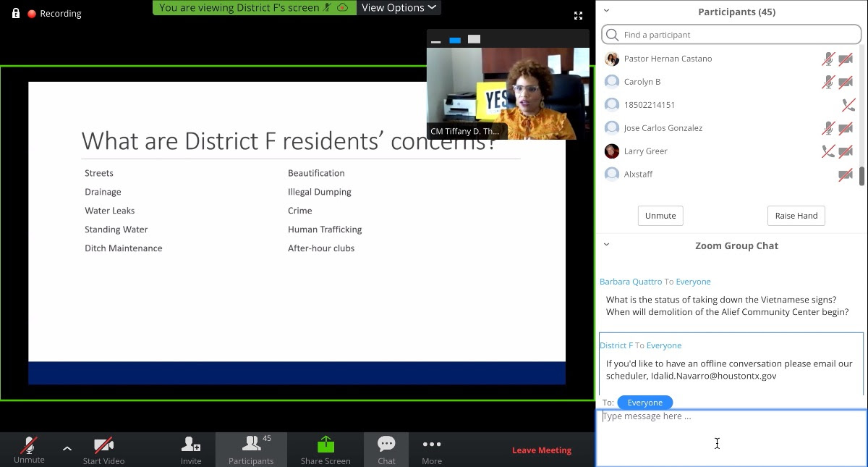Click CM Tiffany's video thumbnail

(508, 93)
